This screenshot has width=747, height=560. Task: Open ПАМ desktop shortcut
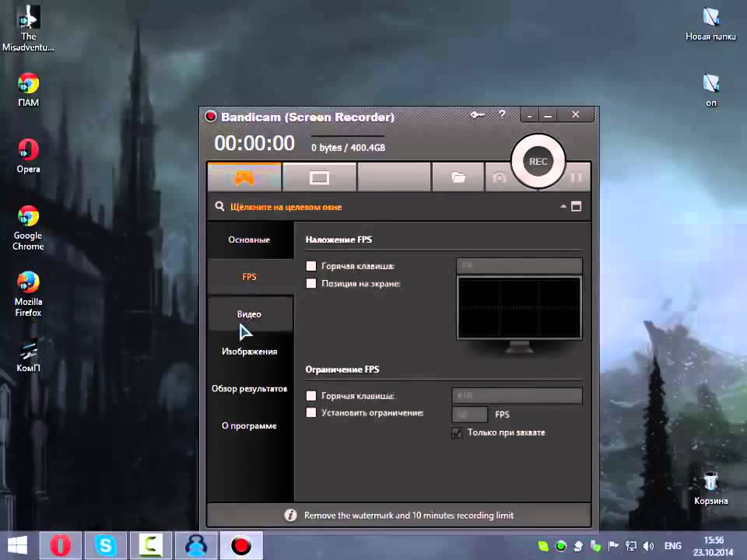(x=28, y=89)
